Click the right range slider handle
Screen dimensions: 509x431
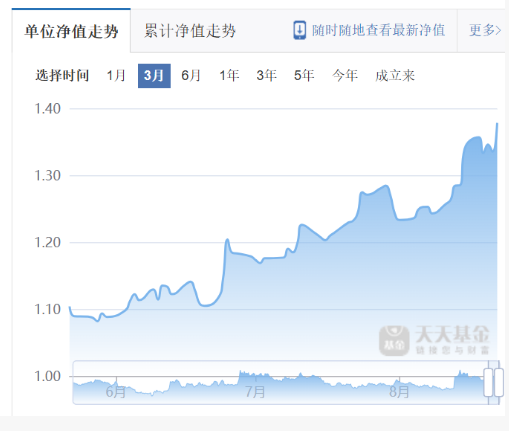click(499, 382)
